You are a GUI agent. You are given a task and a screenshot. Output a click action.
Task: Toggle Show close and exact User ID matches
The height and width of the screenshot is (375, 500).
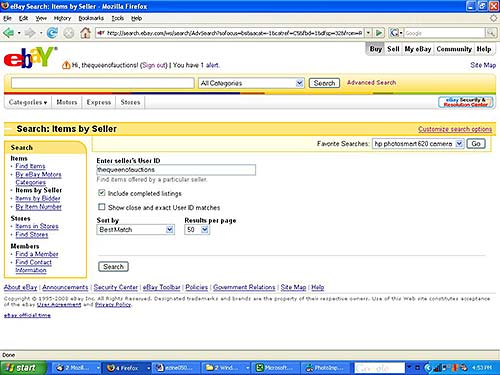point(102,207)
